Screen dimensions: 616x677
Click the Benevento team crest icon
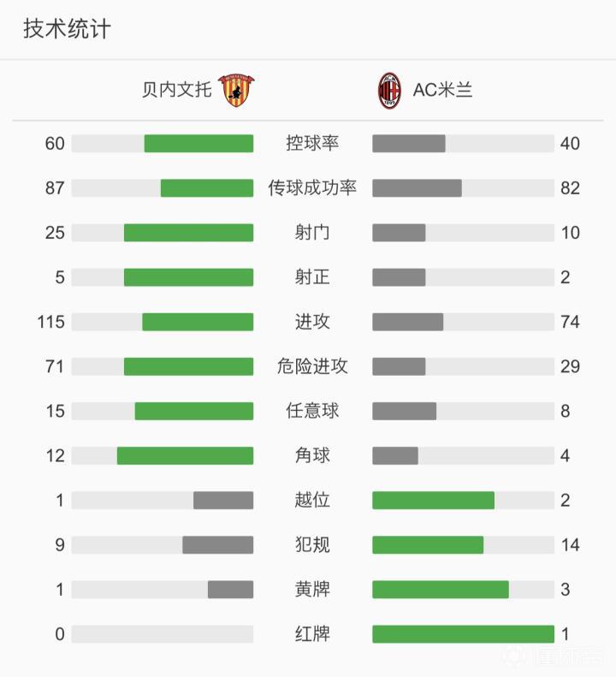point(239,90)
